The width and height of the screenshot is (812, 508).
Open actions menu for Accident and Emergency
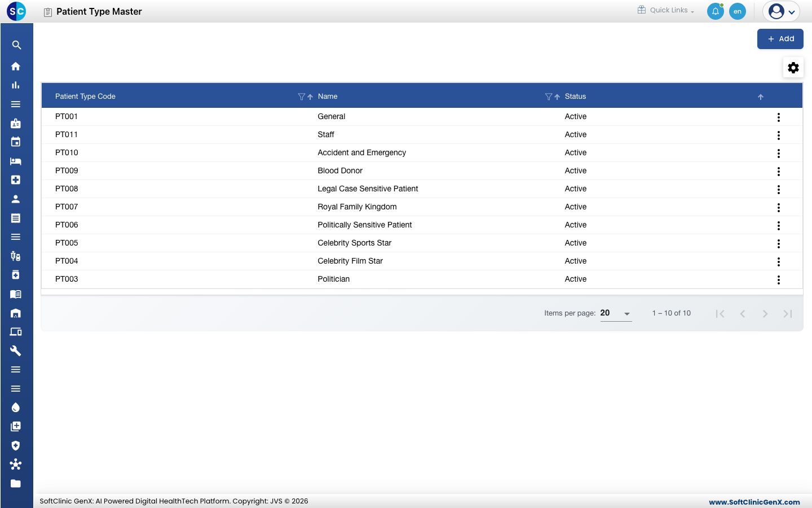point(779,154)
